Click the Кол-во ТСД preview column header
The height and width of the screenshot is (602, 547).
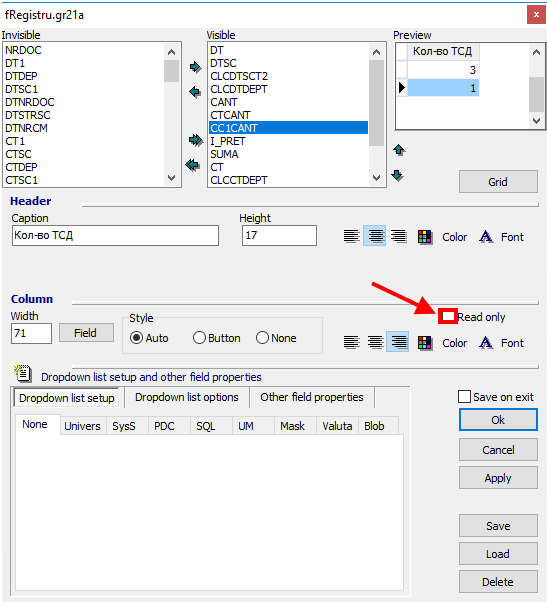coord(443,51)
